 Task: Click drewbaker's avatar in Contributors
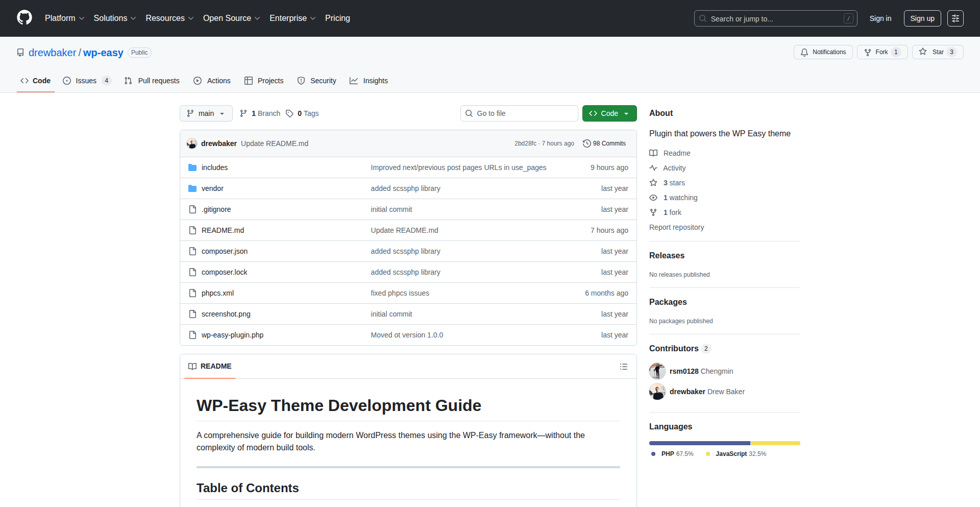[657, 392]
